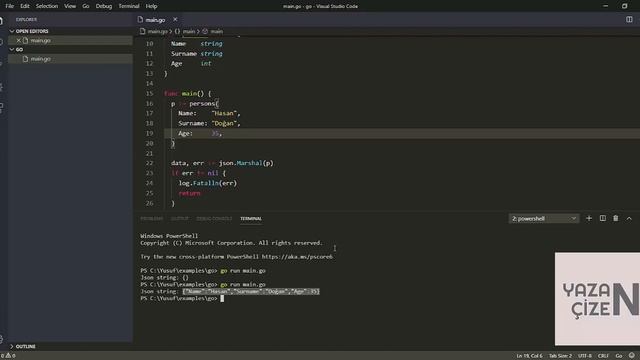Viewport: 640px width, 360px height.
Task: Change the CRLF line ending setting
Action: pyautogui.click(x=603, y=356)
